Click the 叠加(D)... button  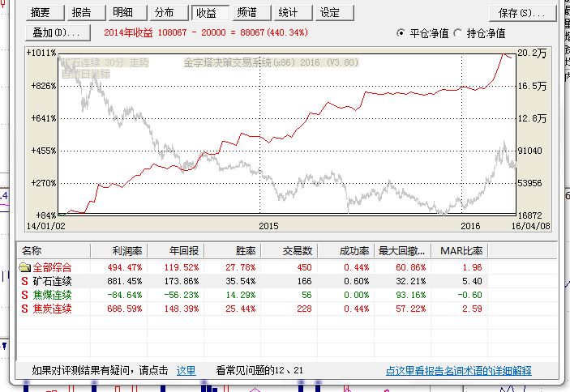[58, 32]
